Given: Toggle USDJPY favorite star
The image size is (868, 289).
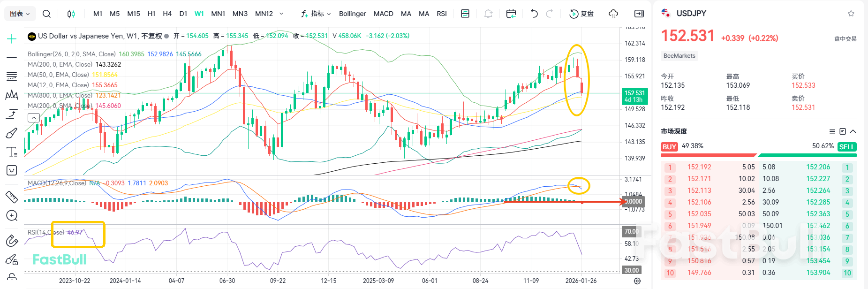Looking at the screenshot, I should 851,14.
